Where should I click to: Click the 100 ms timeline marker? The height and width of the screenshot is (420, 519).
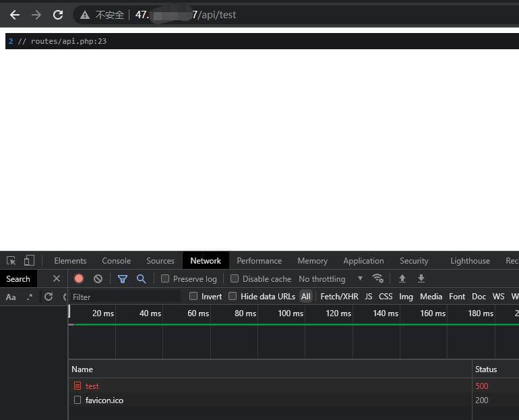pos(291,313)
